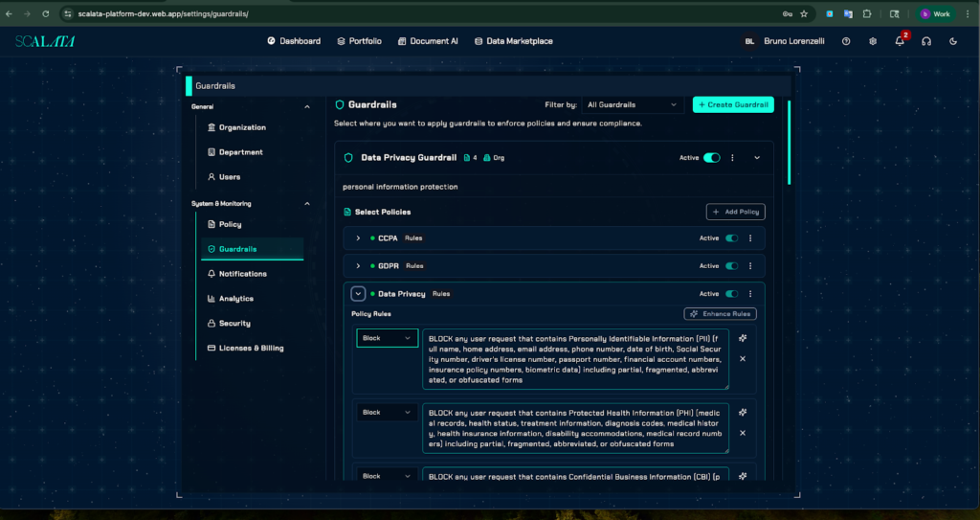Disable the Data Privacy Guardrail toggle

[711, 158]
